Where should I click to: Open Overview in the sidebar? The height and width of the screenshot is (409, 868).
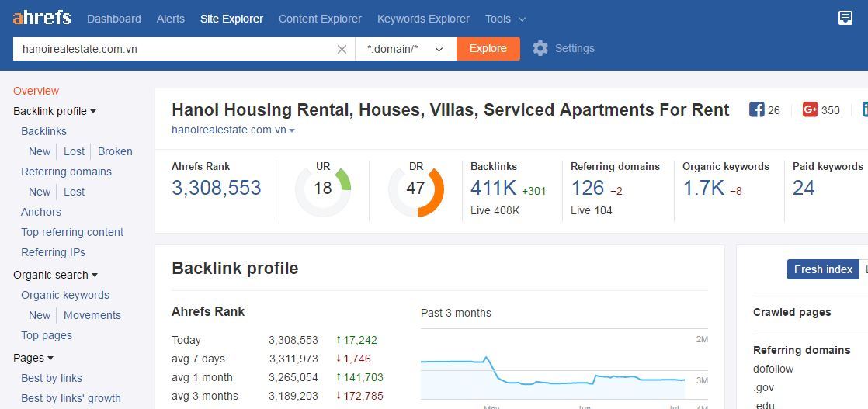[x=36, y=91]
